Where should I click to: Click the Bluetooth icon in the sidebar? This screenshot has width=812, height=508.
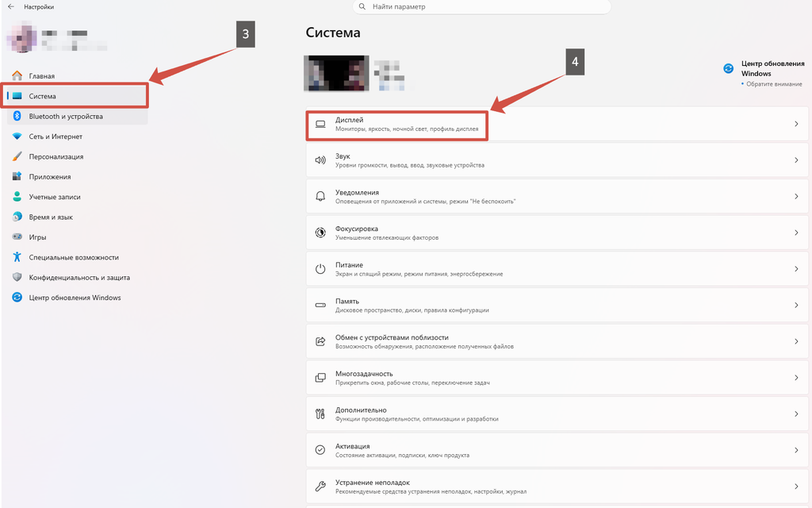(x=17, y=116)
